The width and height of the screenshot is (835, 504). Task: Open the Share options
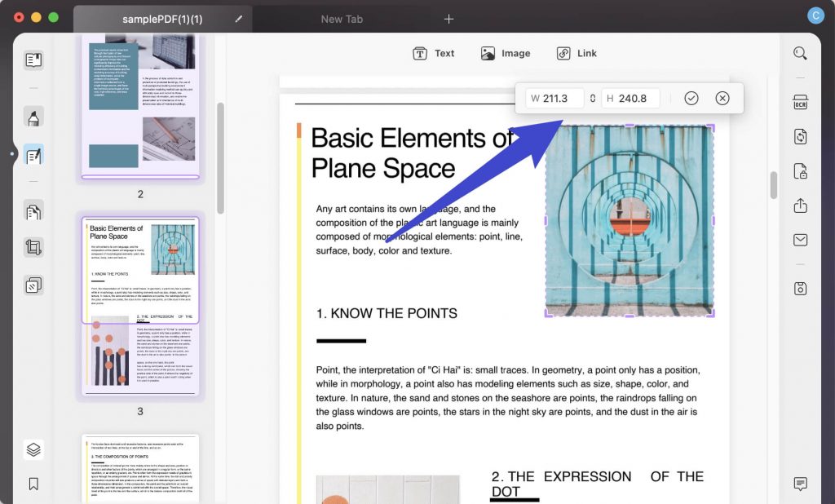pos(800,206)
